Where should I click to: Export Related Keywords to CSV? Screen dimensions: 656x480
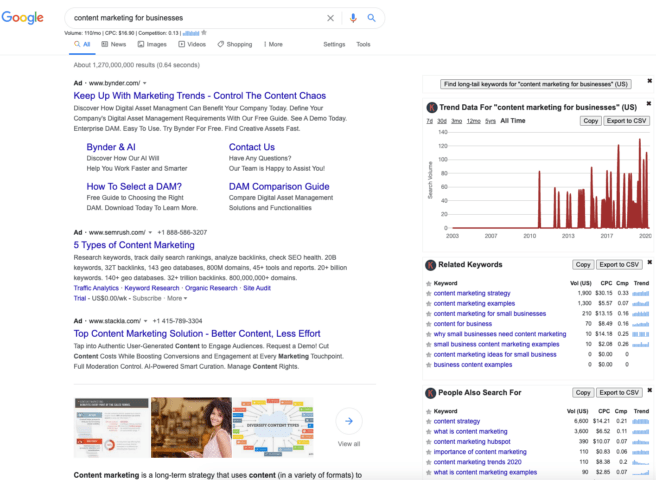pyautogui.click(x=619, y=265)
